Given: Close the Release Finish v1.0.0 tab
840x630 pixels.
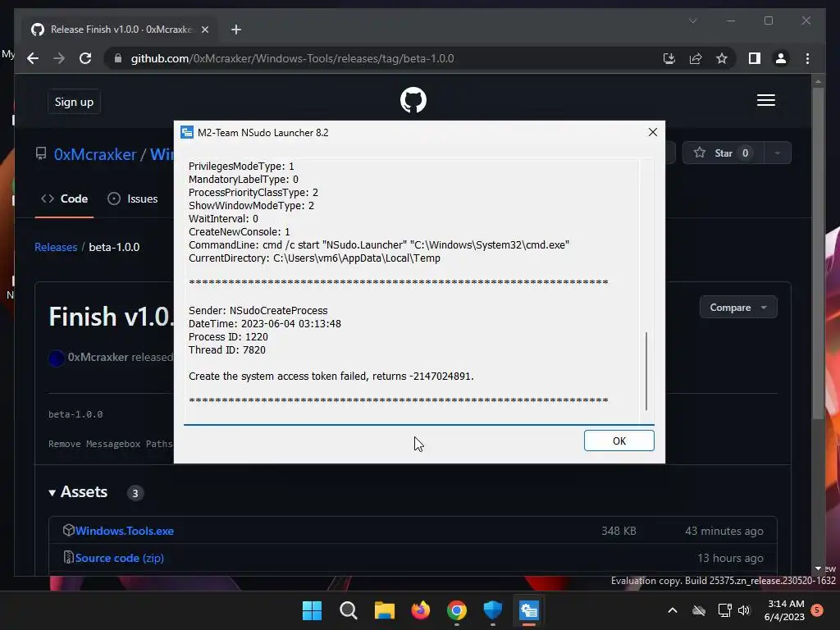Looking at the screenshot, I should (x=204, y=30).
